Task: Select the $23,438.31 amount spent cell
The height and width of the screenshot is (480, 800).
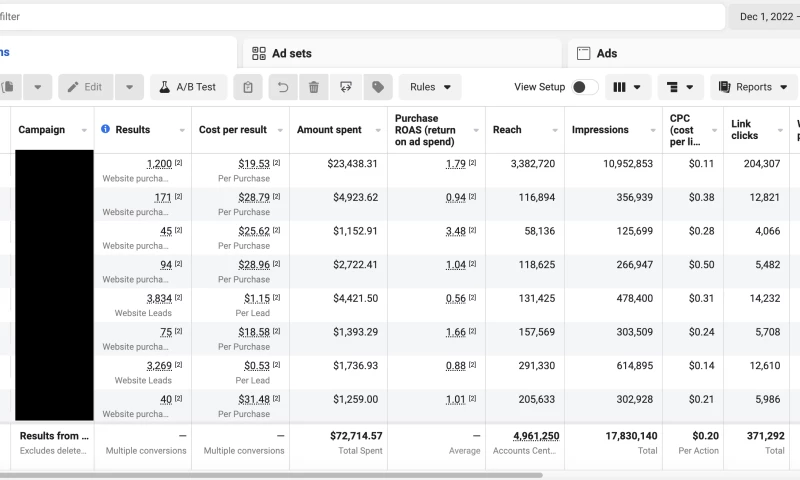Action: point(353,164)
